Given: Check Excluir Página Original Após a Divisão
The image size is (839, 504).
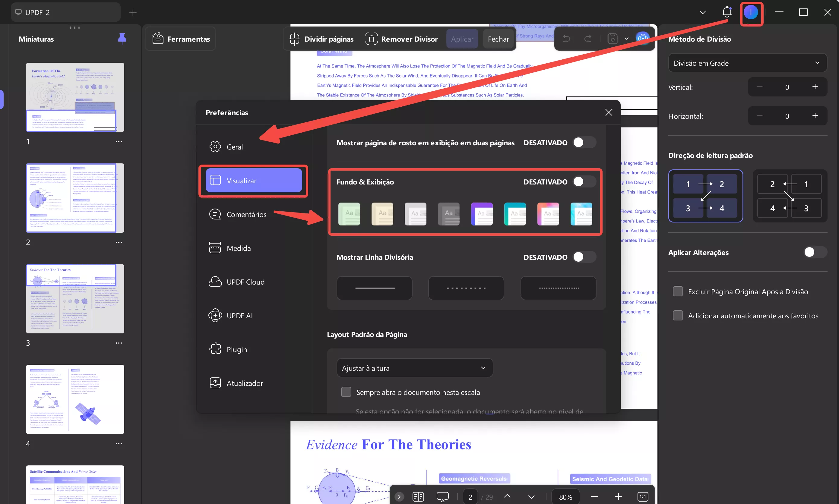Looking at the screenshot, I should [678, 292].
